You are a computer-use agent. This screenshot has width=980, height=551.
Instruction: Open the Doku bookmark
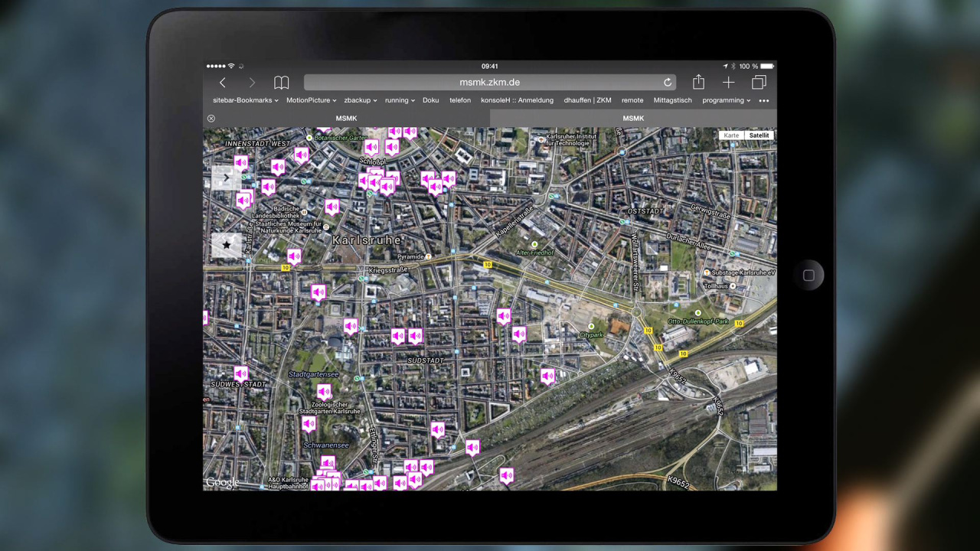click(431, 100)
